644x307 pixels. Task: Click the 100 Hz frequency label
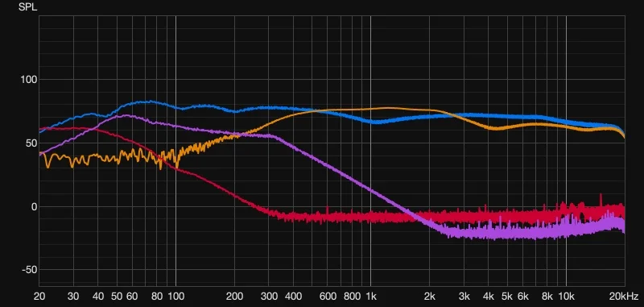pos(175,296)
